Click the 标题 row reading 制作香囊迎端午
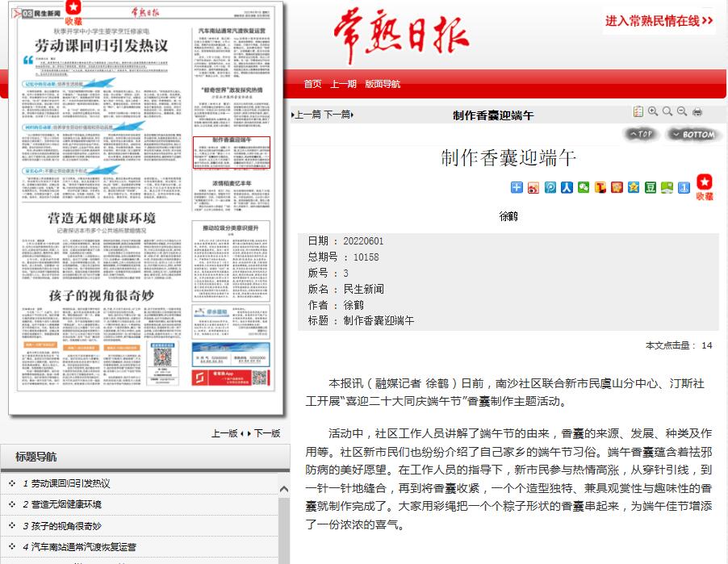Image resolution: width=728 pixels, height=564 pixels. (362, 321)
